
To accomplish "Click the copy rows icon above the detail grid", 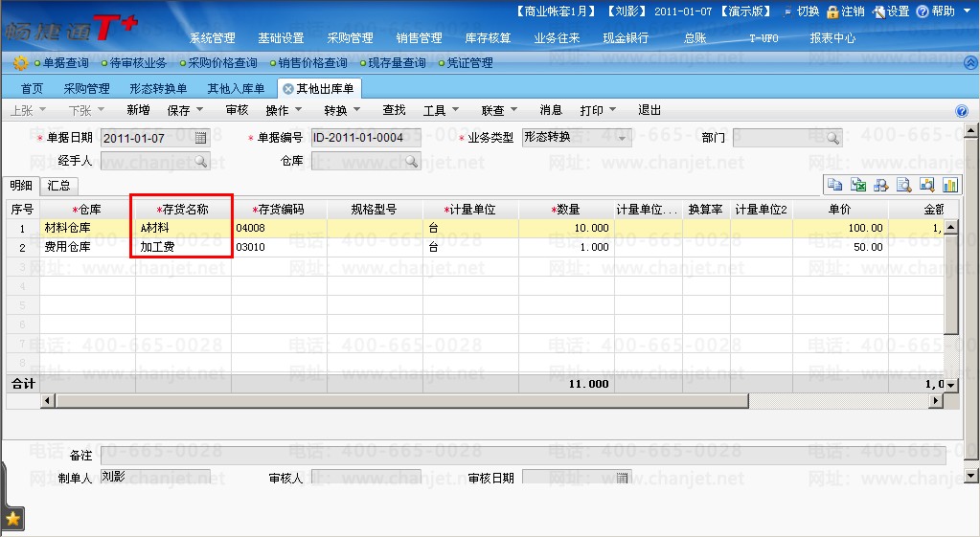I will click(x=834, y=185).
